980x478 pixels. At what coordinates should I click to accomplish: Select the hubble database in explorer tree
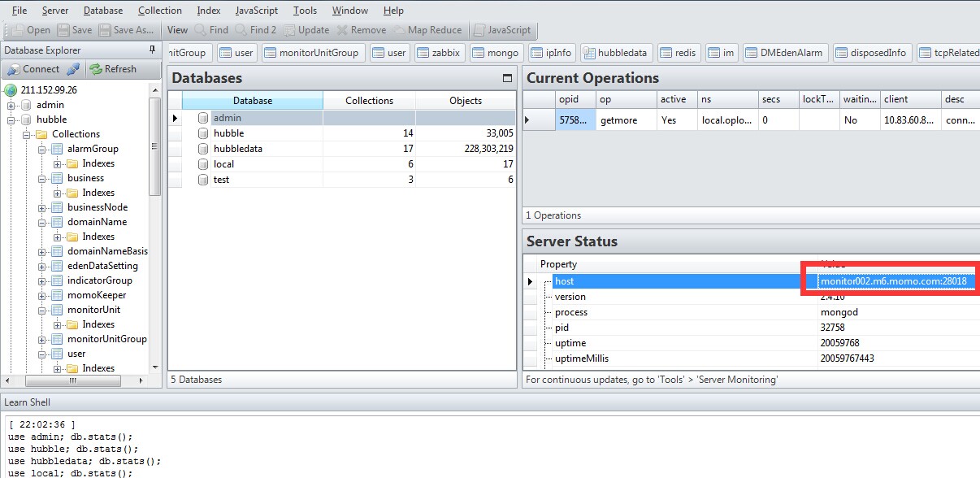(x=51, y=119)
